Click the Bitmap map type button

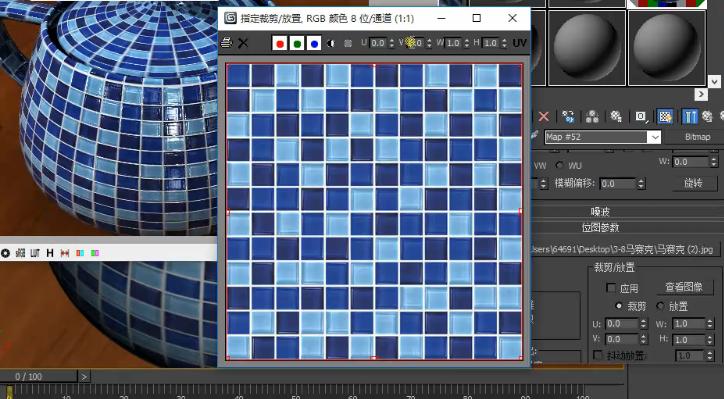(697, 137)
